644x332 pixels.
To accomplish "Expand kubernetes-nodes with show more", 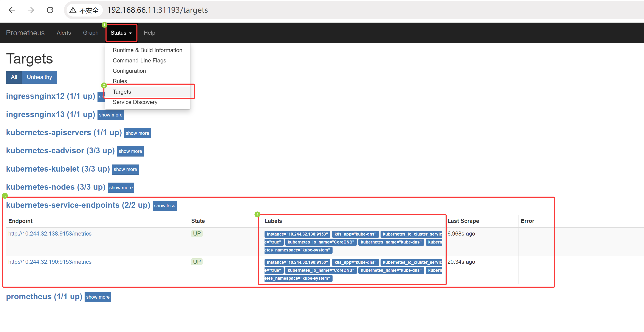I will point(121,188).
